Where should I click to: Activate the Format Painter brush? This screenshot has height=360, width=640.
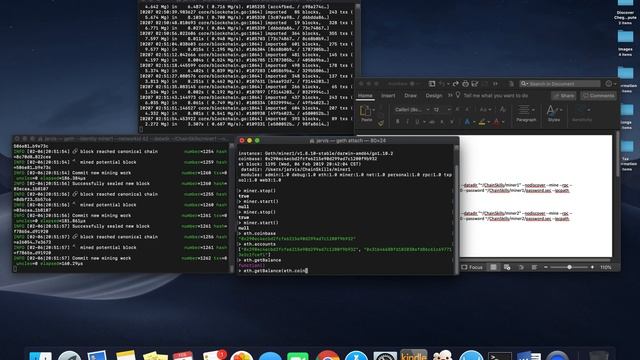point(381,123)
